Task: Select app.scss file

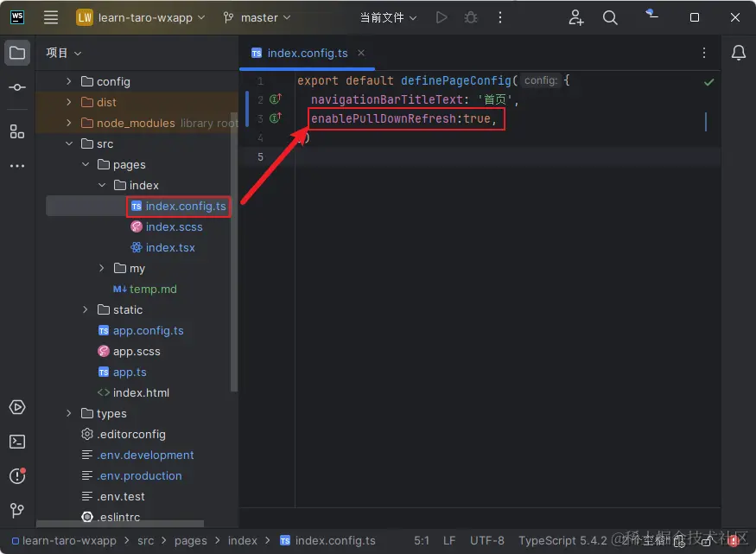Action: (130, 351)
